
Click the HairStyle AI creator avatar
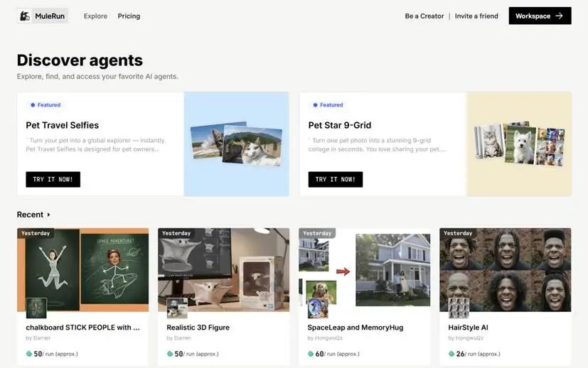pyautogui.click(x=459, y=308)
